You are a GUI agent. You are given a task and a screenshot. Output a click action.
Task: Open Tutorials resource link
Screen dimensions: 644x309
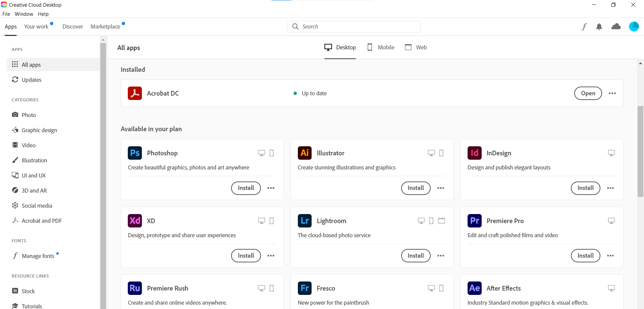point(32,306)
